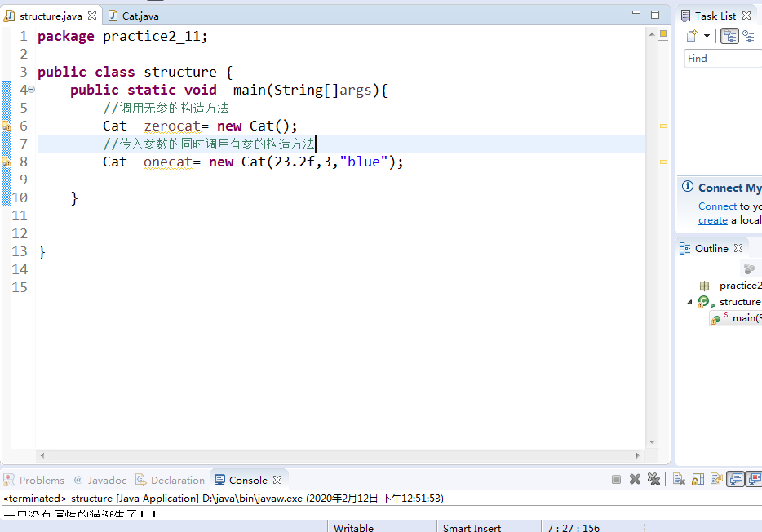762x532 pixels.
Task: Click editor vertical scrollbar up arrow
Action: point(652,34)
